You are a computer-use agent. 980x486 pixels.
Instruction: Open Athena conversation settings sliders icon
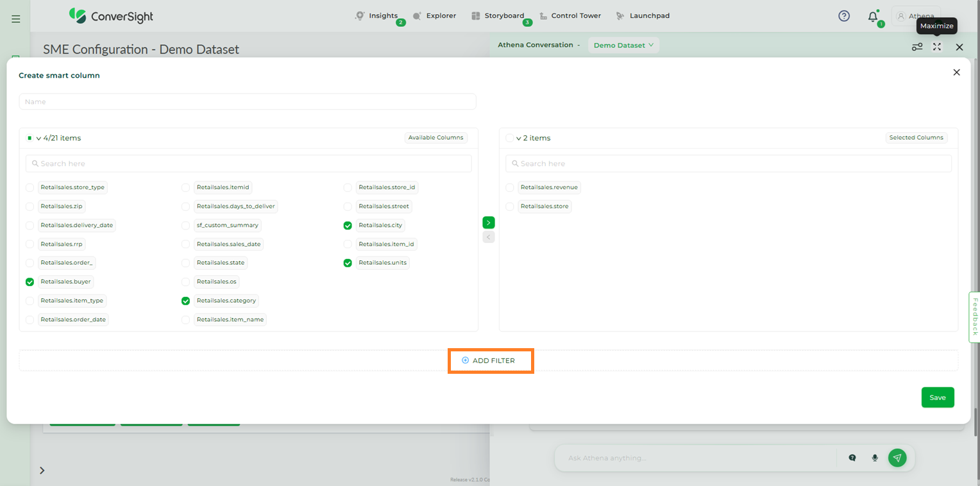coord(917,47)
